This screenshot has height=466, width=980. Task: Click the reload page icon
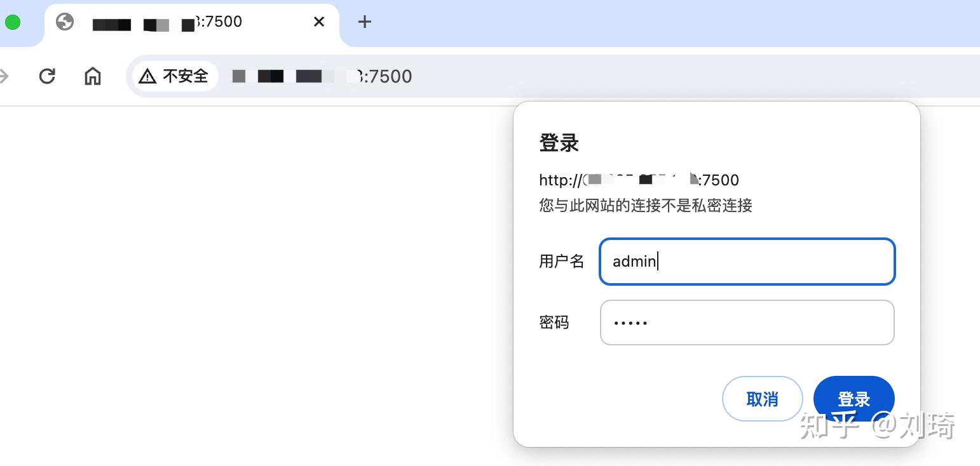pos(47,76)
